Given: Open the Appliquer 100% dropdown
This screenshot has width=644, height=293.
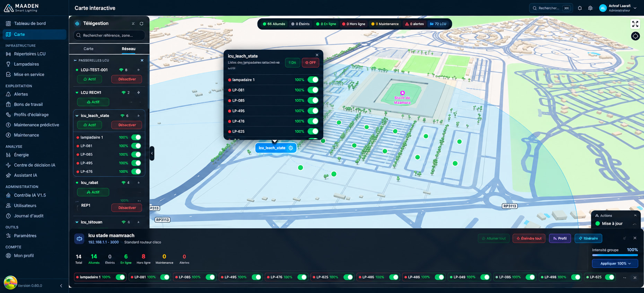Looking at the screenshot, I should pos(615,264).
